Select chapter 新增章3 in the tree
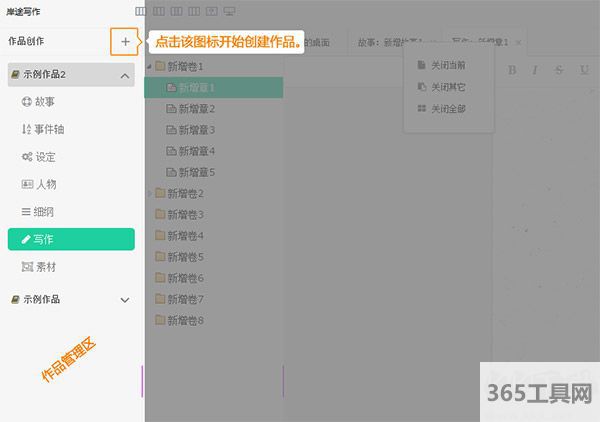This screenshot has width=600, height=422. click(x=197, y=130)
